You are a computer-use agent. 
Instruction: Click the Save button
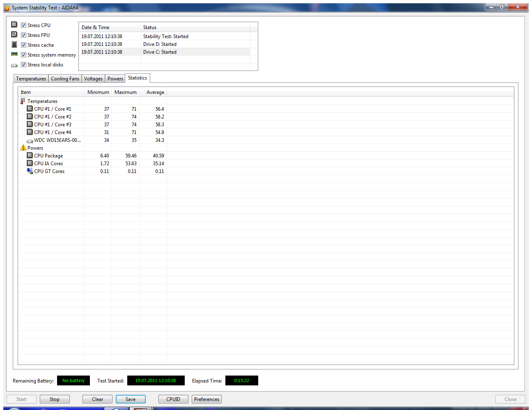(x=131, y=399)
